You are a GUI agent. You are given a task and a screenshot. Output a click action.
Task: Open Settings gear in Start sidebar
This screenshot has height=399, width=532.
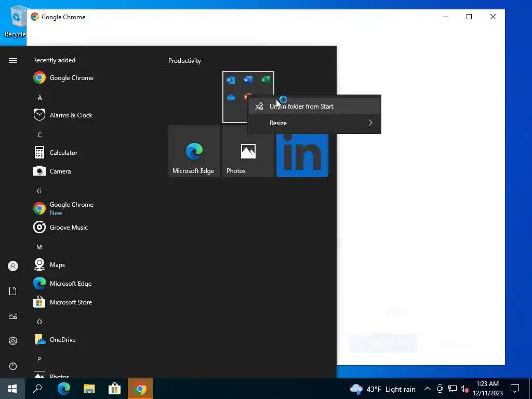pos(13,341)
